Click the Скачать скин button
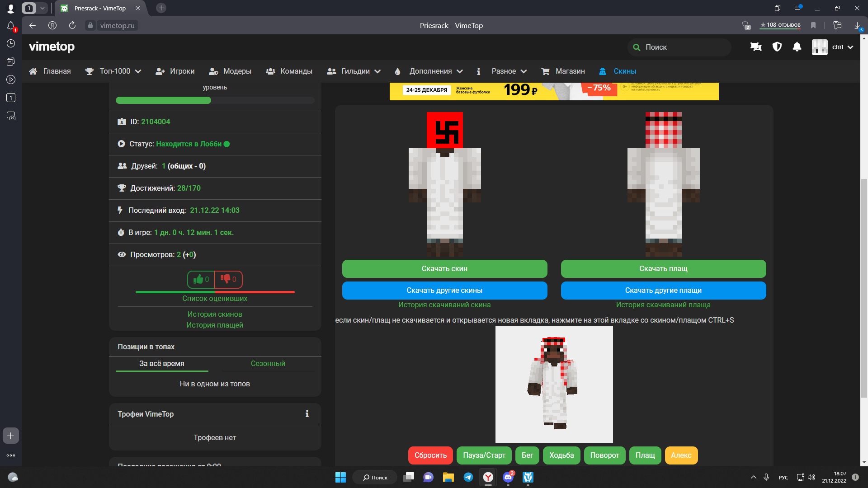Viewport: 868px width, 488px height. pyautogui.click(x=444, y=269)
